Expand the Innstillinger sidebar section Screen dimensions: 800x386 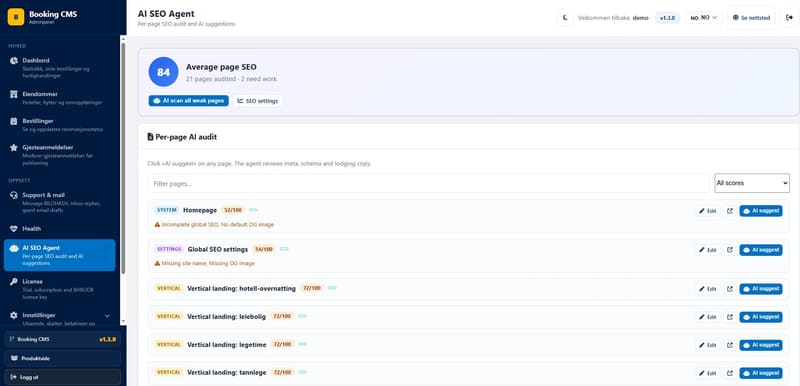point(60,316)
